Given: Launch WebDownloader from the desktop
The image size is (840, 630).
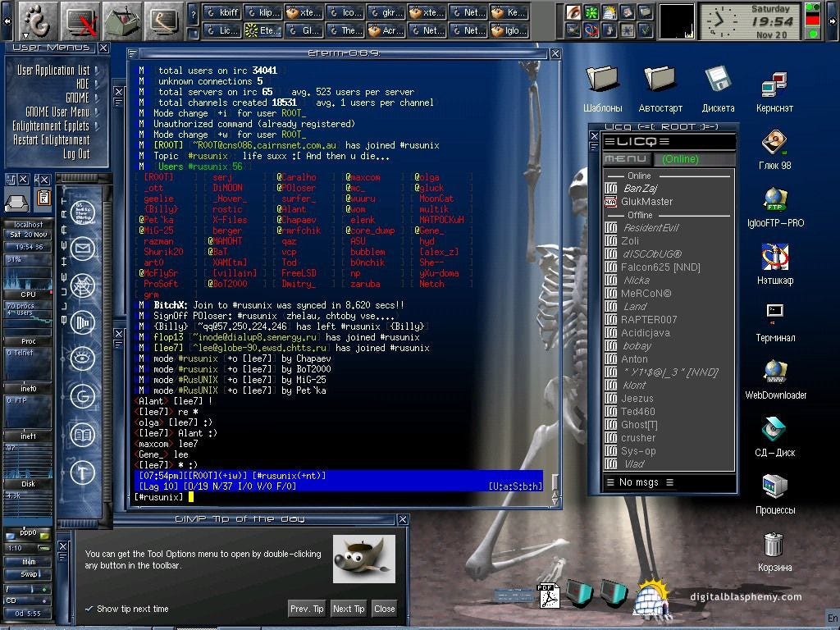Looking at the screenshot, I should (x=776, y=379).
